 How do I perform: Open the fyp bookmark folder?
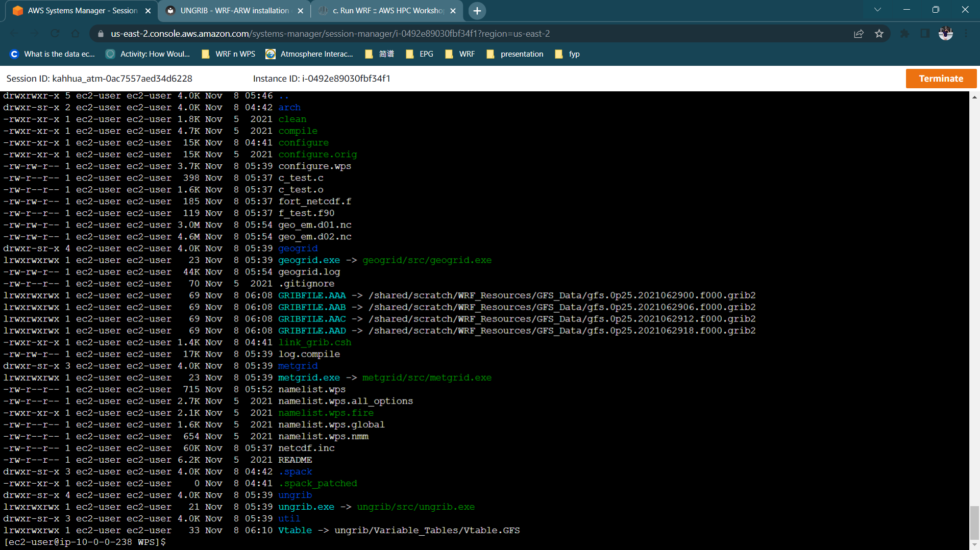pos(567,54)
